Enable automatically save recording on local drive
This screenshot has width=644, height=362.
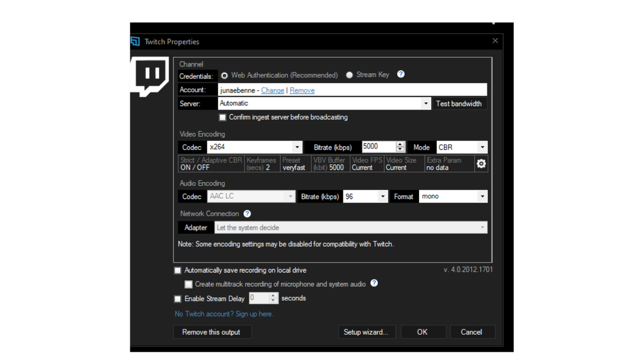click(178, 270)
